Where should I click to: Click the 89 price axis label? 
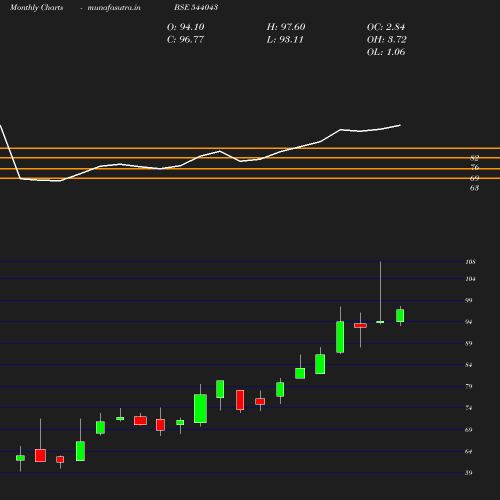tap(469, 343)
